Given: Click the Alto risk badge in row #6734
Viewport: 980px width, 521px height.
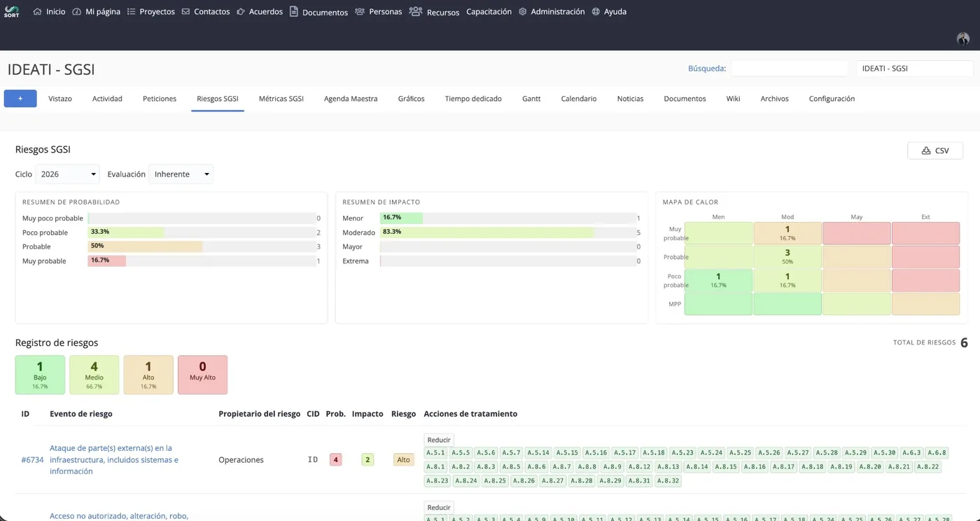Looking at the screenshot, I should click(403, 460).
